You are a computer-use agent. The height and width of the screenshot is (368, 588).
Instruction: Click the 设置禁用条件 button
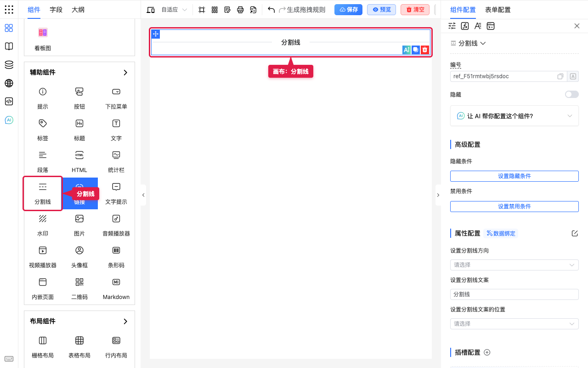point(514,207)
